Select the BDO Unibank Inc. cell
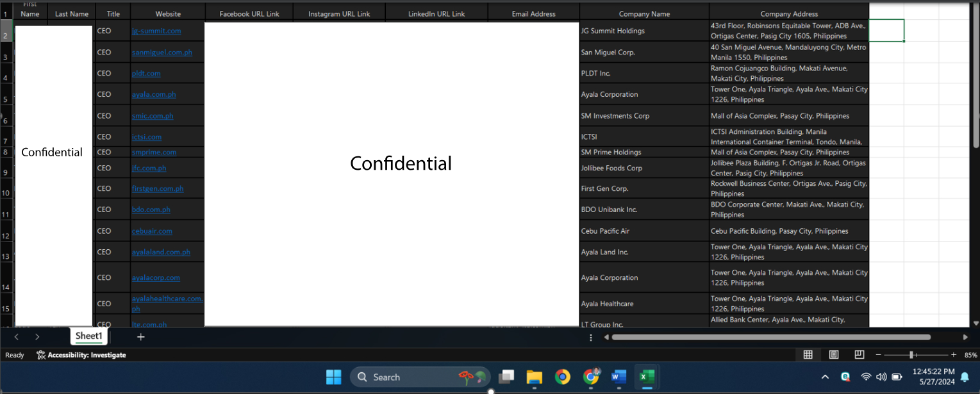Viewport: 980px width, 394px height. tap(644, 209)
